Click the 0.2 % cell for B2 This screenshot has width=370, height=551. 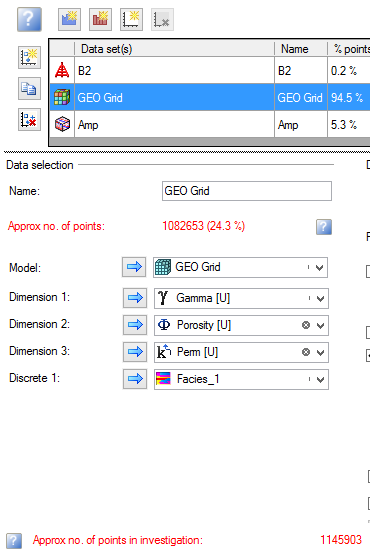pyautogui.click(x=349, y=70)
